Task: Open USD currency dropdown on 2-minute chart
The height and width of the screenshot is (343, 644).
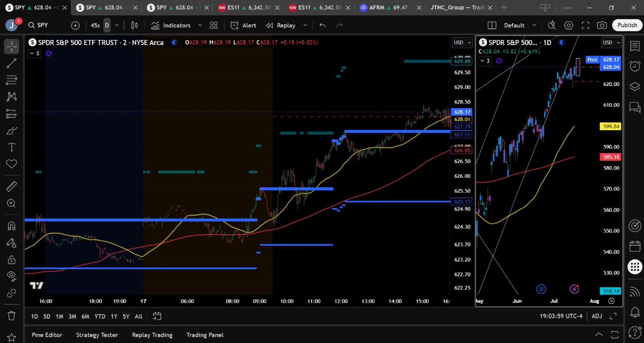Action: click(462, 43)
